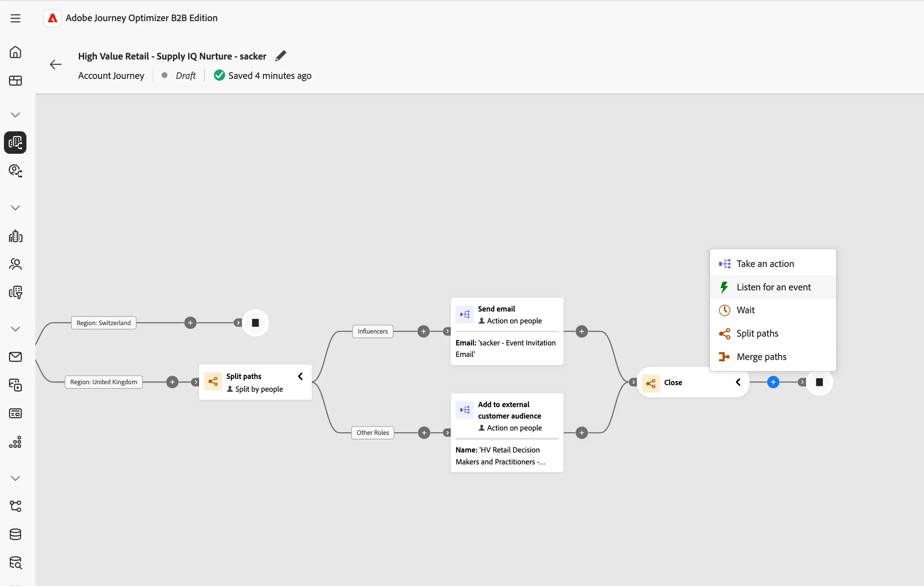The image size is (924, 586).
Task: Open the buildings accounts icon in the sidebar
Action: (15, 236)
